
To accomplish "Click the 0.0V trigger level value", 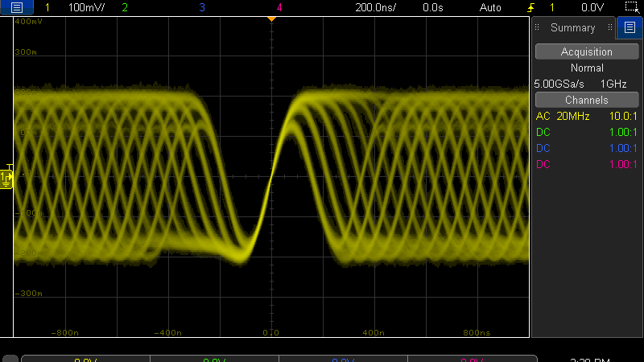I will (592, 8).
